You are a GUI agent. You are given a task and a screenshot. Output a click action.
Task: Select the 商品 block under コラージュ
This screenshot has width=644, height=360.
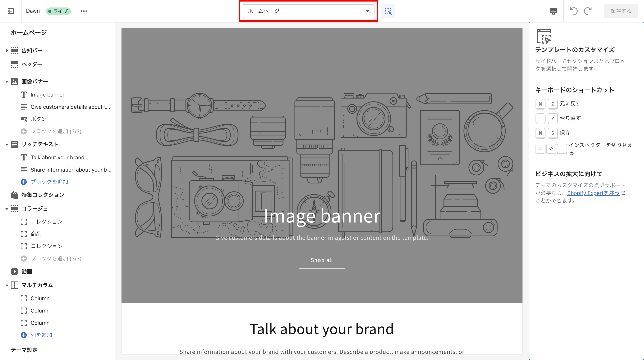click(36, 234)
